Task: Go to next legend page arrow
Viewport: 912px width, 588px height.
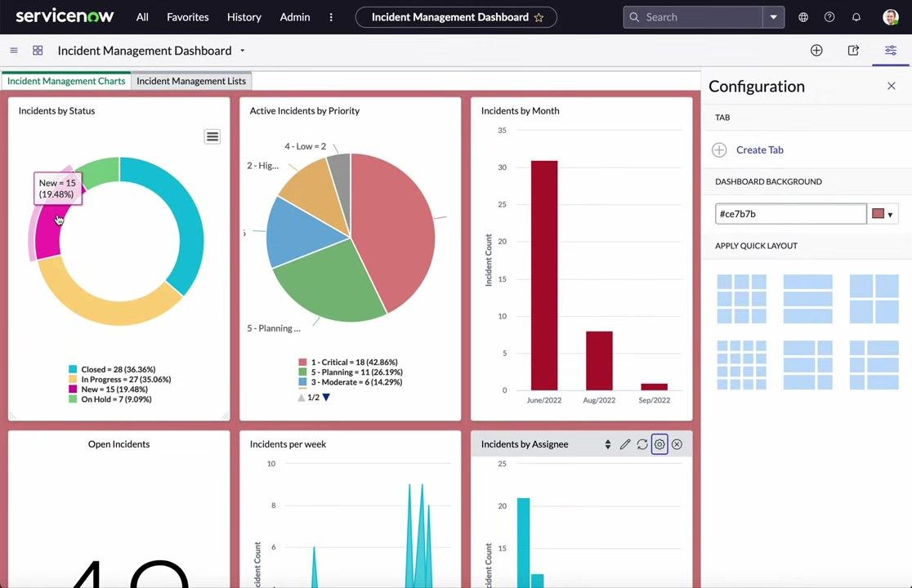Action: click(x=326, y=398)
